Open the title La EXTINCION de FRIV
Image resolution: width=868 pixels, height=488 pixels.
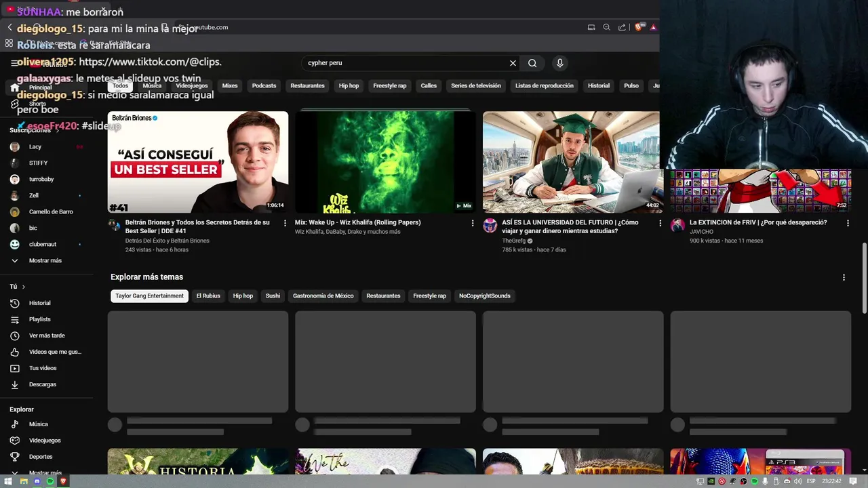[758, 222]
